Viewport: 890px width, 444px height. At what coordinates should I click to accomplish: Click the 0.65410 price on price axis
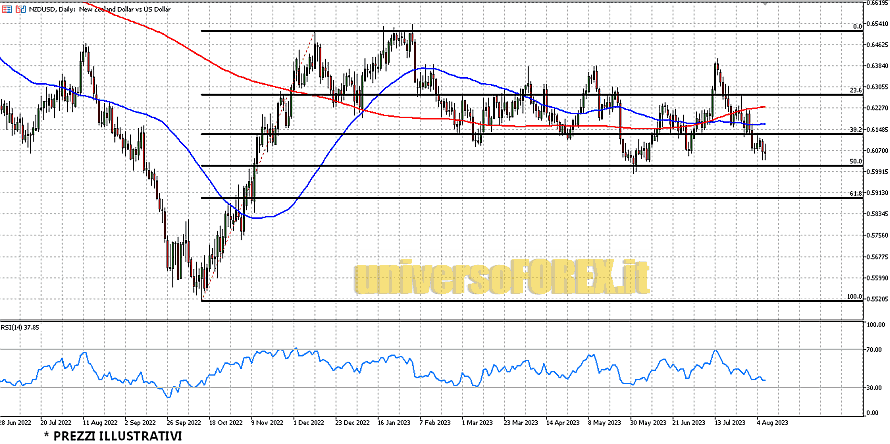coord(878,24)
